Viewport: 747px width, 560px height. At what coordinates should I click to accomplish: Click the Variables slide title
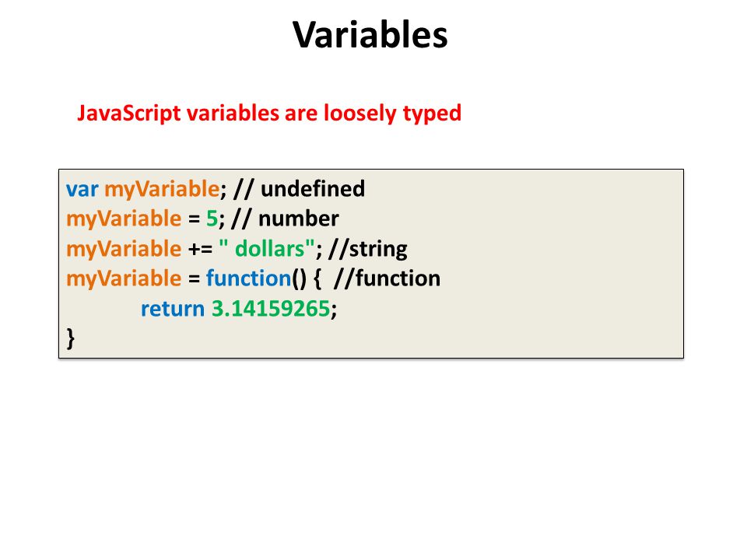pyautogui.click(x=370, y=35)
